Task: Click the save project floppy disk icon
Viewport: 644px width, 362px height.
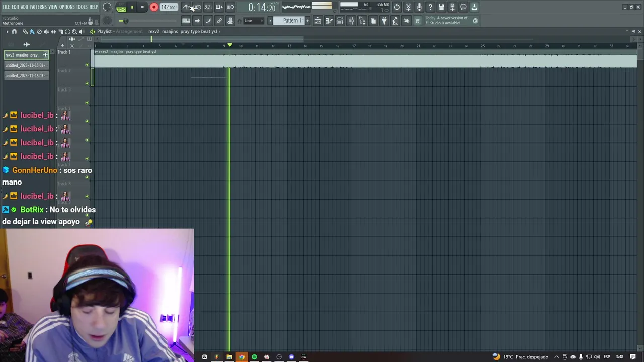Action: [441, 7]
